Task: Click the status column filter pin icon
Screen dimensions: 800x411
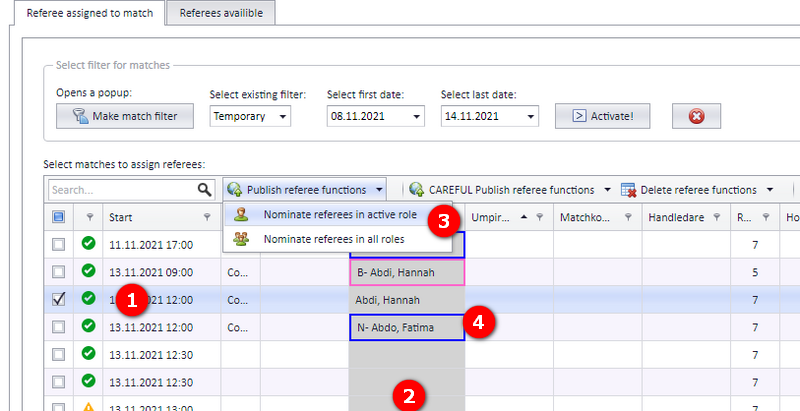Action: click(90, 217)
